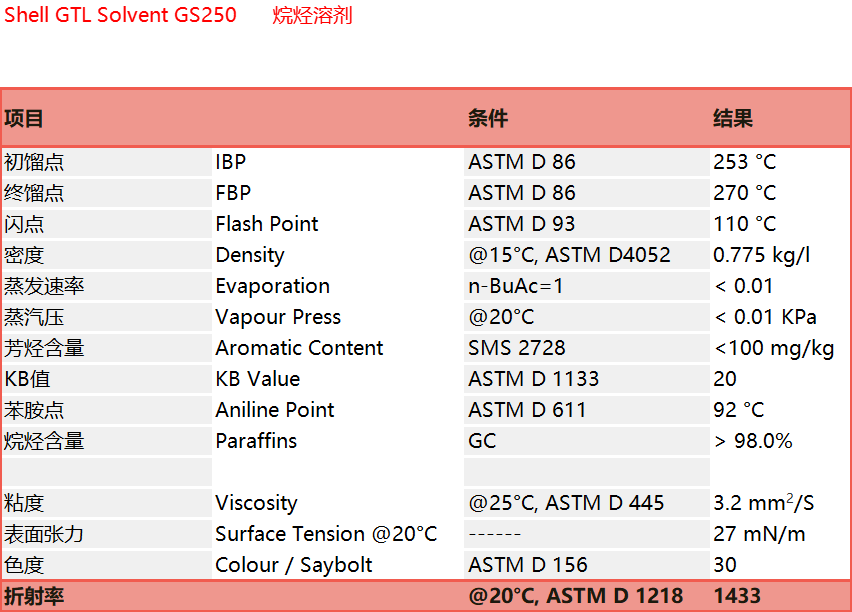The image size is (852, 612).
Task: Click the result '20' in the KB Value row
Action: pyautogui.click(x=725, y=379)
